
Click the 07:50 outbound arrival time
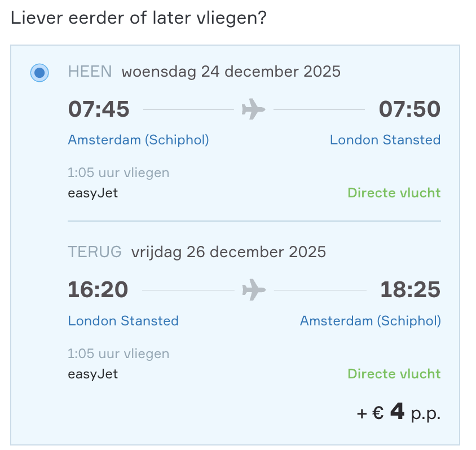(409, 109)
